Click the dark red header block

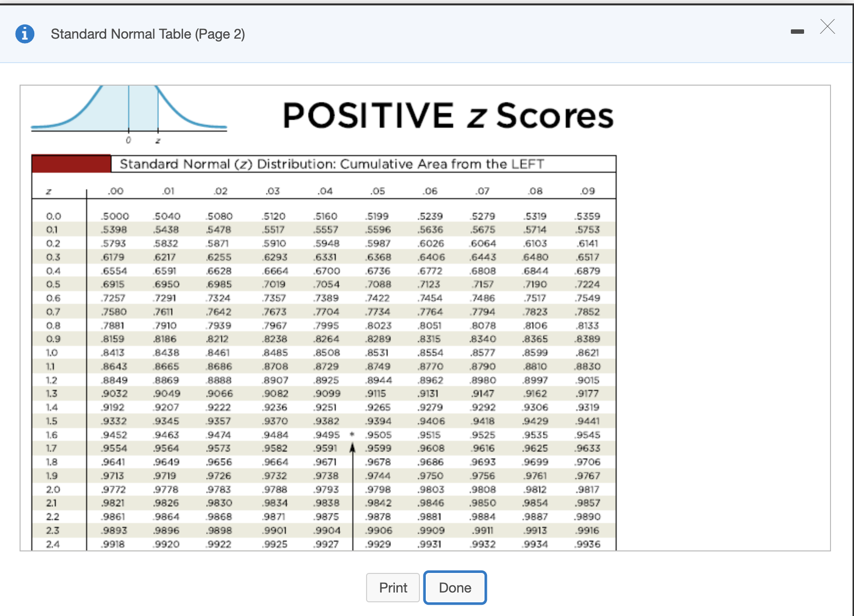[x=71, y=164]
